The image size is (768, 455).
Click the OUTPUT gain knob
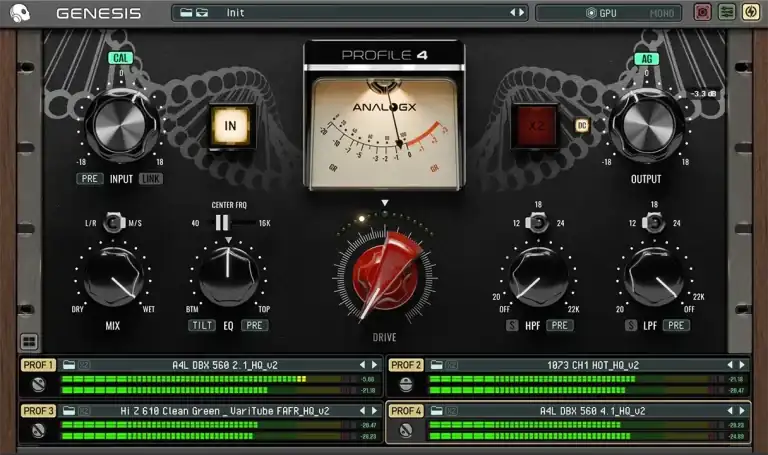click(x=647, y=125)
